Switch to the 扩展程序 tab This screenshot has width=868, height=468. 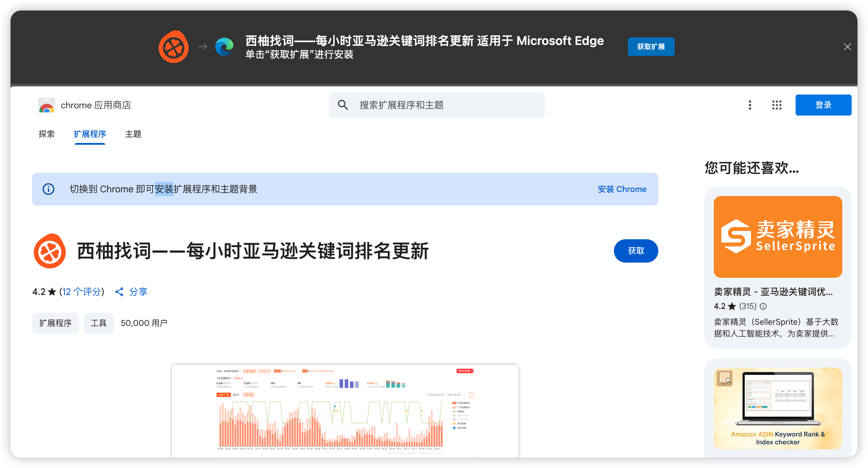pyautogui.click(x=90, y=134)
